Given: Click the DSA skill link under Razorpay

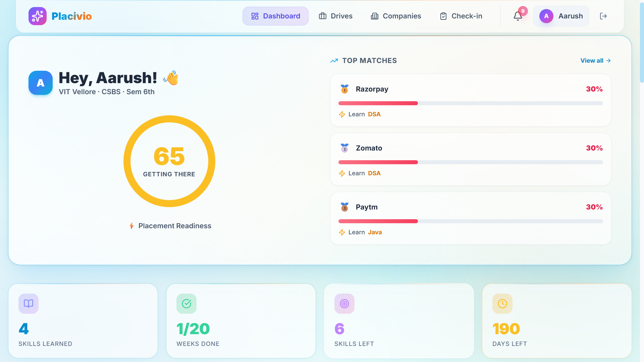Looking at the screenshot, I should pos(374,114).
